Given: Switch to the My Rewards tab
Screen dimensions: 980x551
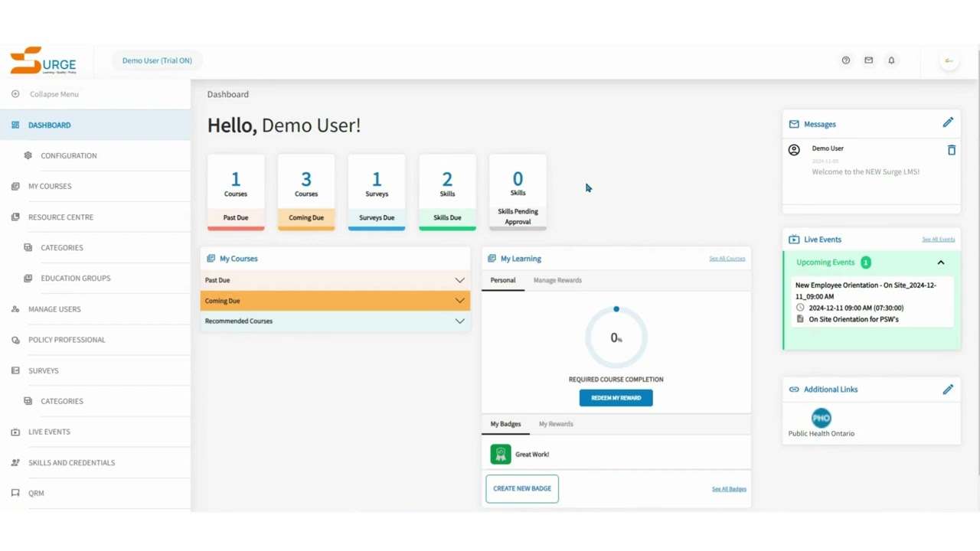Looking at the screenshot, I should (x=556, y=424).
